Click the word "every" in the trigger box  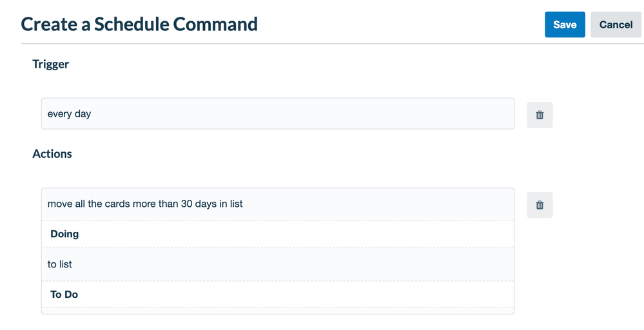(x=59, y=114)
